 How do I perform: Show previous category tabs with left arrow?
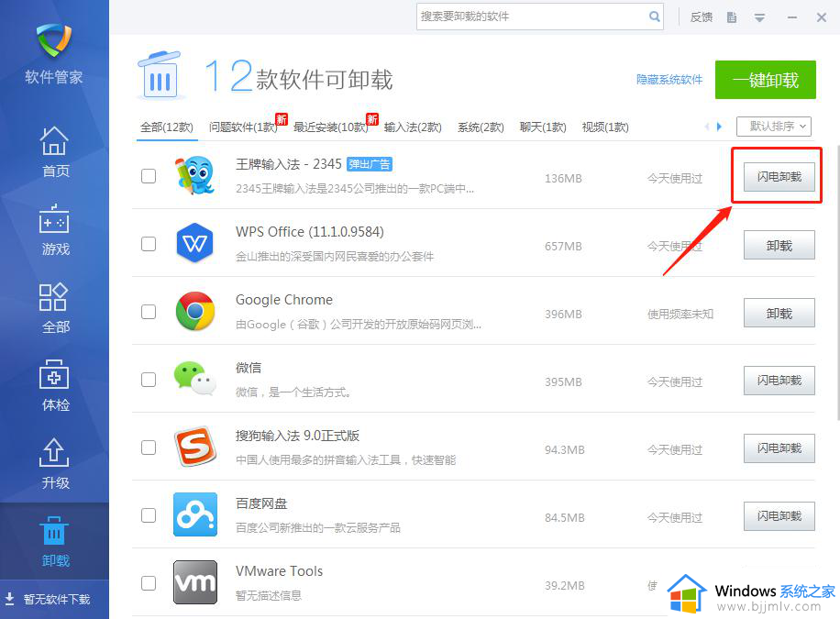[707, 127]
